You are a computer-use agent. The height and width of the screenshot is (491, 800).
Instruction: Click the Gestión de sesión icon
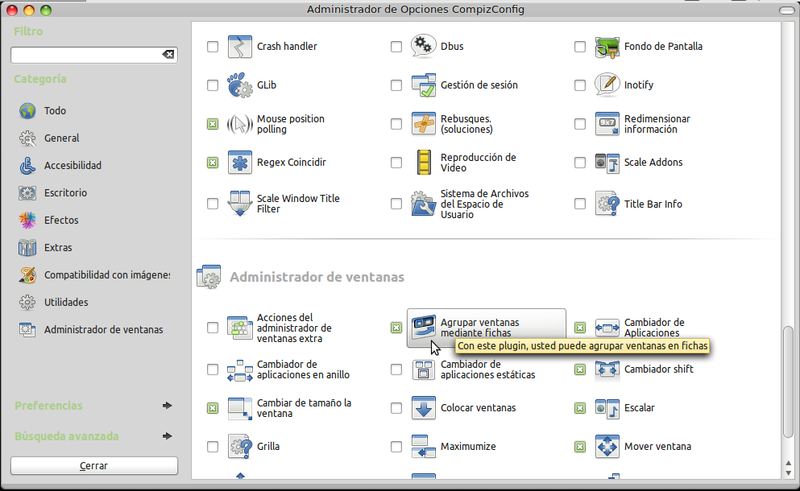tap(424, 86)
